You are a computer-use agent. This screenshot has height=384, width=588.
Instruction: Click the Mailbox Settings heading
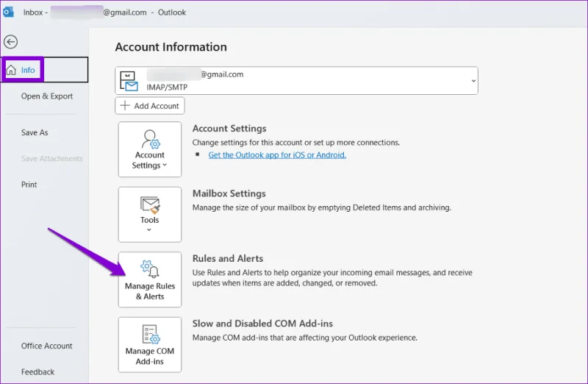tap(229, 193)
